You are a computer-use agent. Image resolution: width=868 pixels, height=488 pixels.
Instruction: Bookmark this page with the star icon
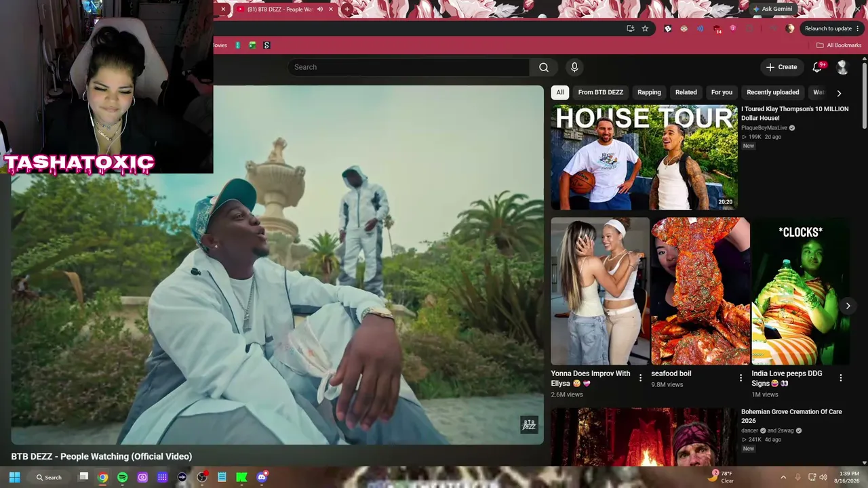click(x=645, y=28)
